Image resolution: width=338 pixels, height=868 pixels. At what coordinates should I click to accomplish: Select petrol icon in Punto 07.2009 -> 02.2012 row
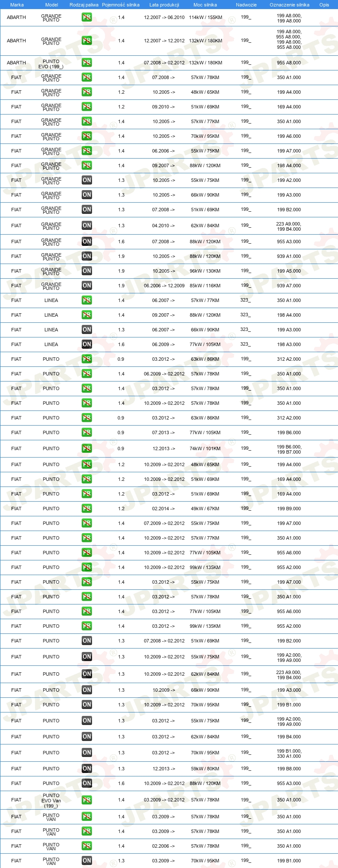87,523
